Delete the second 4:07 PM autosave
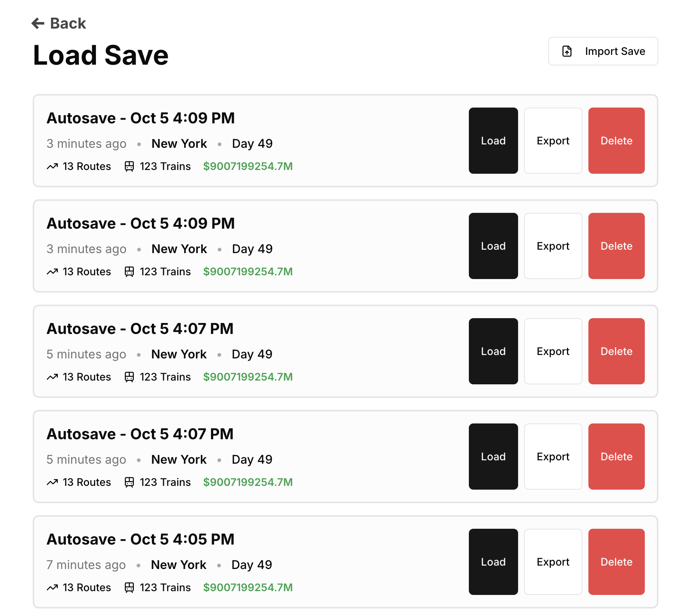 click(x=617, y=457)
